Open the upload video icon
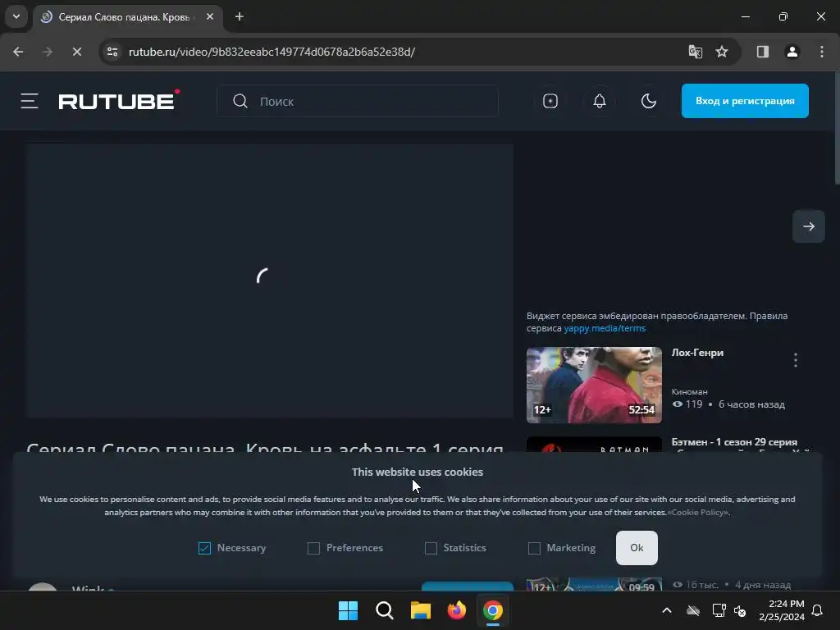840x630 pixels. tap(550, 101)
